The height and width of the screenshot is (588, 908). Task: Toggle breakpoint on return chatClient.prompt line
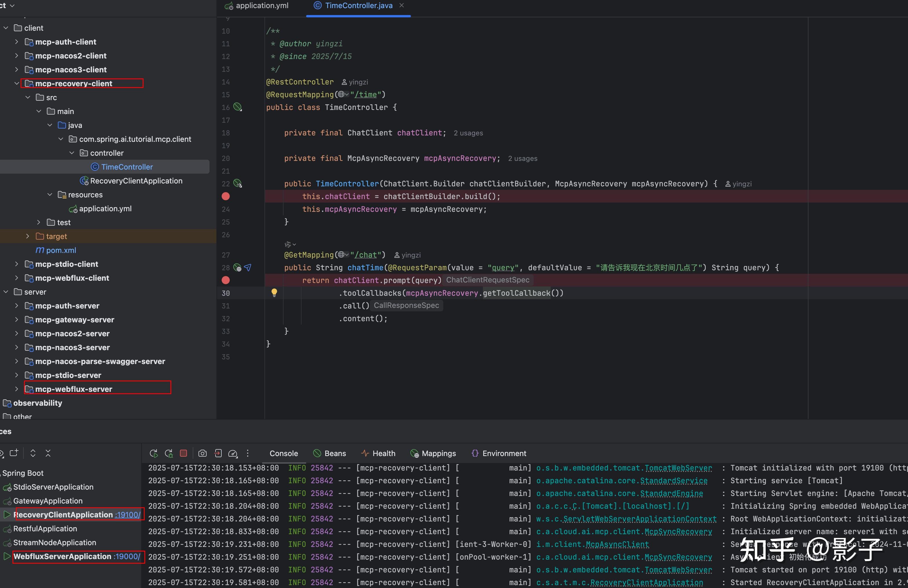(x=226, y=280)
